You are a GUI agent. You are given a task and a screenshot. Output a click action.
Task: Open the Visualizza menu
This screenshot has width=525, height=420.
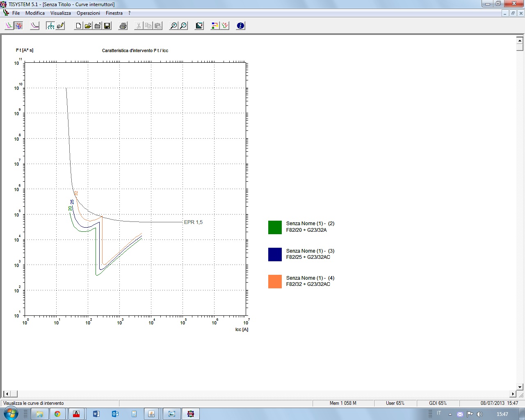[x=60, y=13]
